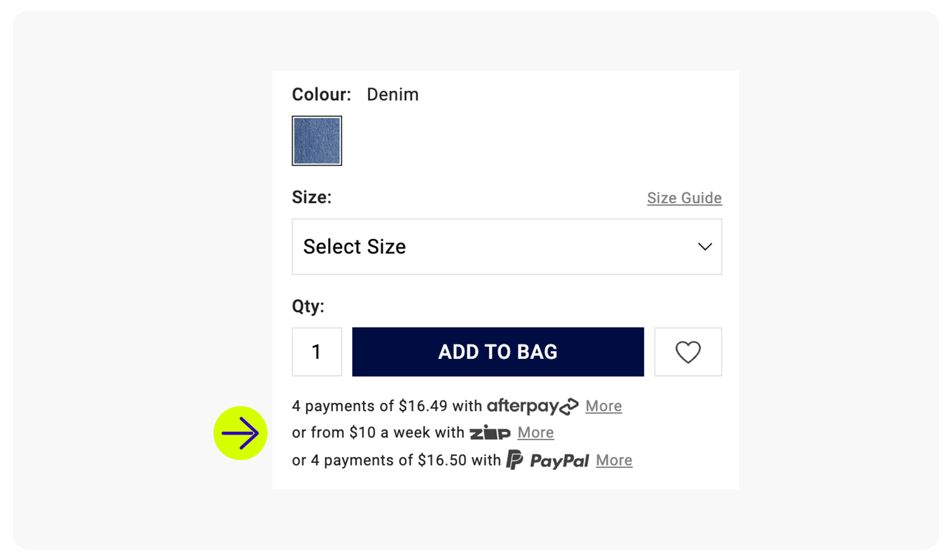Viewport: 952px width, 560px height.
Task: Click the heart wishlist icon
Action: click(688, 352)
